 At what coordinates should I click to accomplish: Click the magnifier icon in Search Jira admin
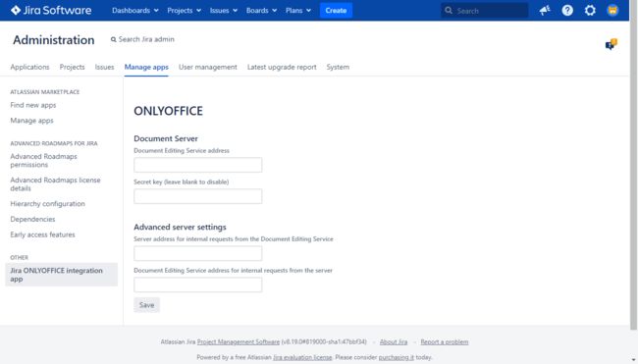click(114, 39)
